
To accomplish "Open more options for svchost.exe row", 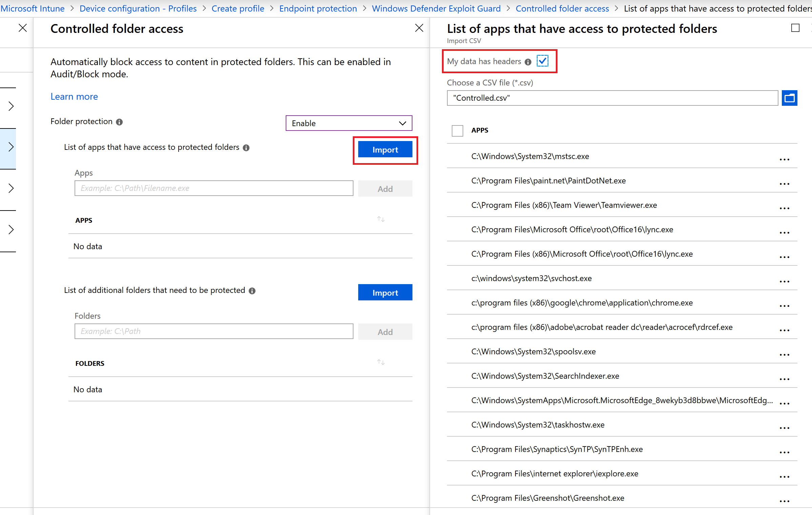I will coord(785,281).
